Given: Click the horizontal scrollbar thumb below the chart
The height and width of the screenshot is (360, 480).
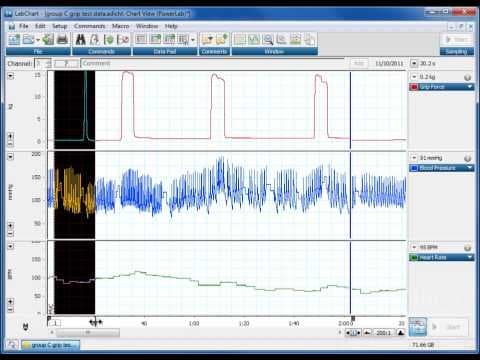Looking at the screenshot, I should coord(88,332).
